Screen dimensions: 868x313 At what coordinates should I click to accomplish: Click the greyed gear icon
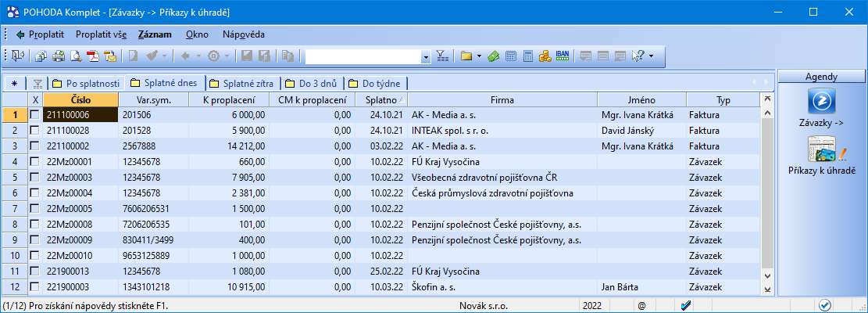(x=213, y=56)
